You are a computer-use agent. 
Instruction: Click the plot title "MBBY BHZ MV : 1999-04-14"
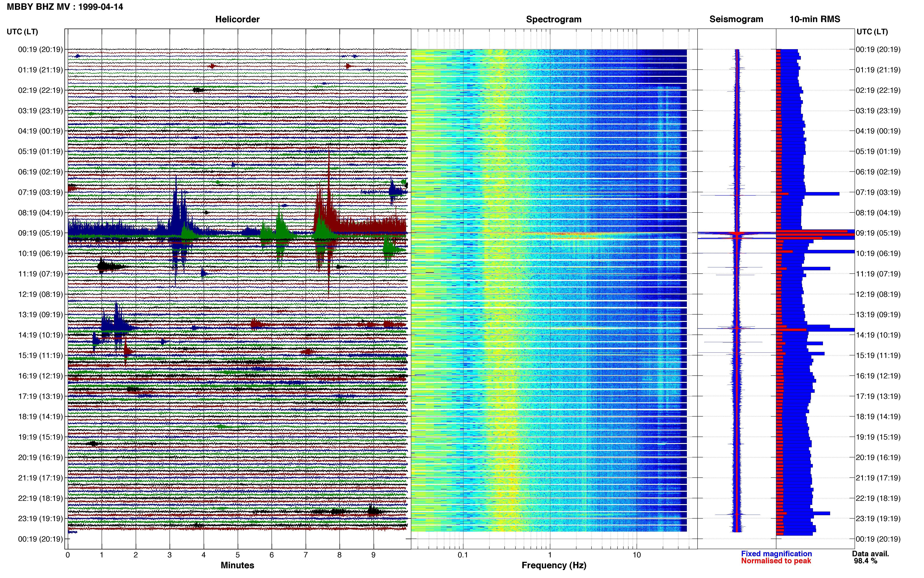pyautogui.click(x=65, y=6)
